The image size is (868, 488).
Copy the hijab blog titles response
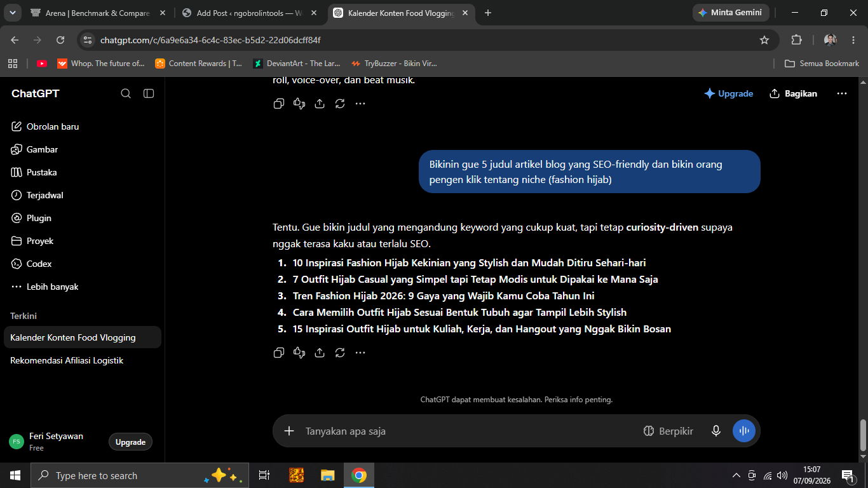pos(278,353)
